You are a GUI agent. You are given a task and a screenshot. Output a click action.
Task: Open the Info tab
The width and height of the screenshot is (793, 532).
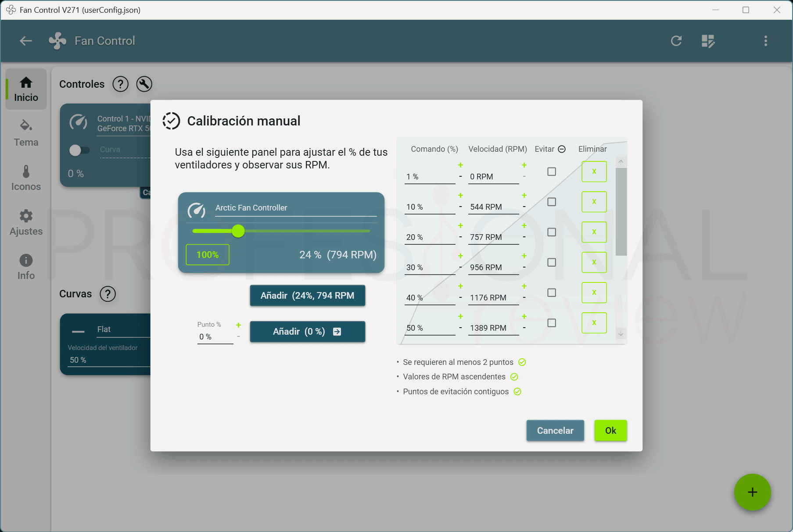pyautogui.click(x=26, y=267)
